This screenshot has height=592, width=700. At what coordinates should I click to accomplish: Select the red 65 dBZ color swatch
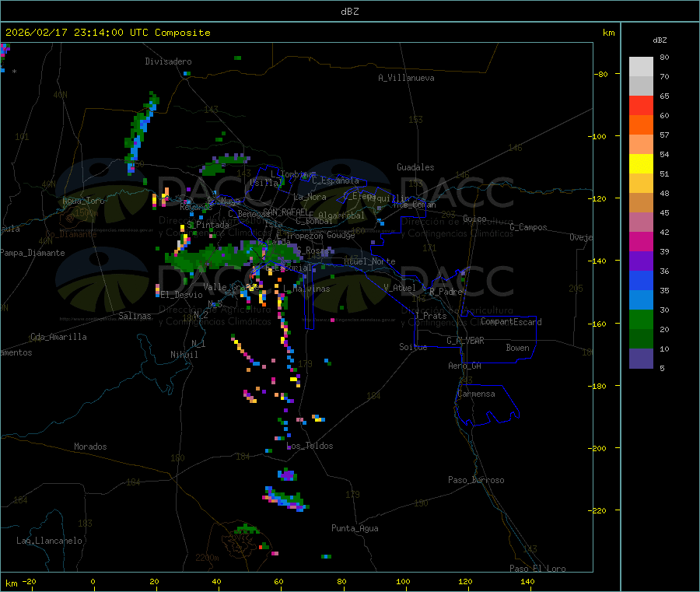[641, 105]
